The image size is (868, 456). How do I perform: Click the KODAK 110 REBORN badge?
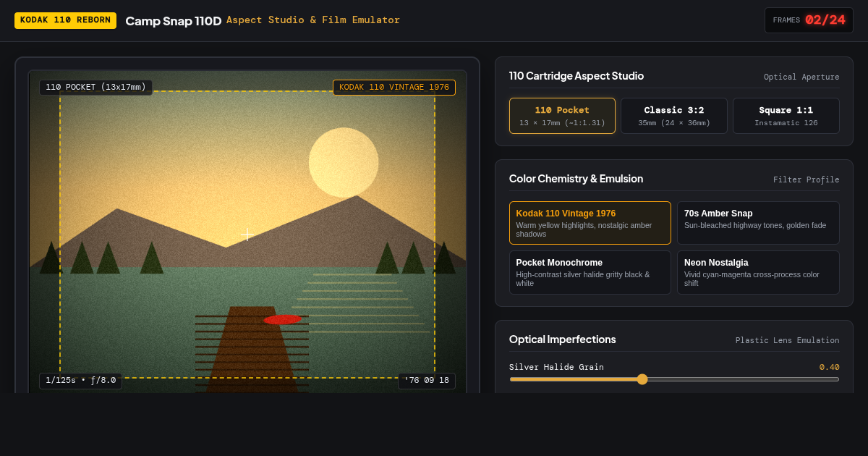pyautogui.click(x=65, y=20)
